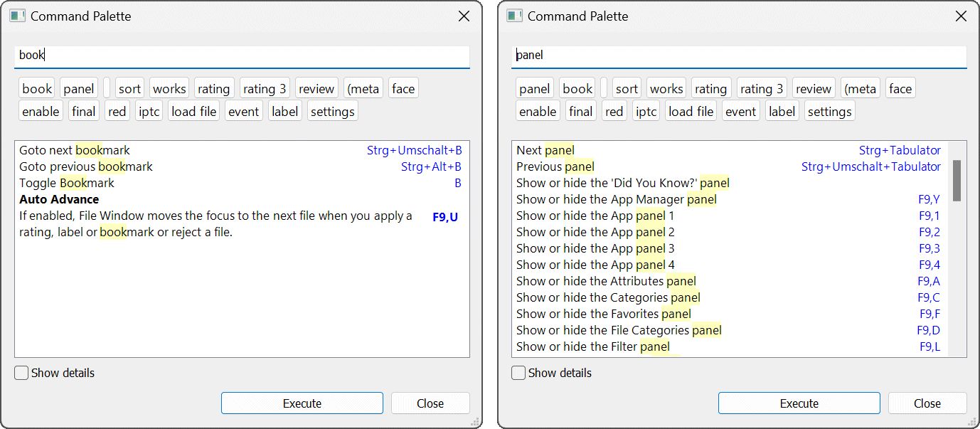Select 'iptc' history chip in left palette

149,112
